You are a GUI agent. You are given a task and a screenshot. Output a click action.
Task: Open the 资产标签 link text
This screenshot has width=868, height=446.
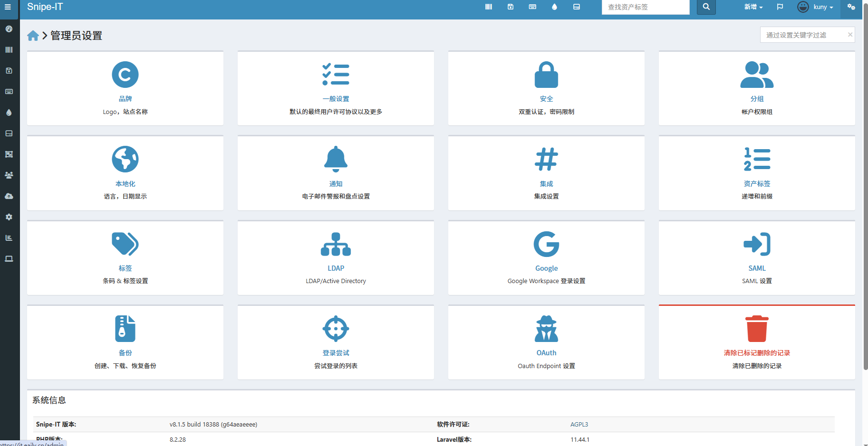[x=757, y=184]
